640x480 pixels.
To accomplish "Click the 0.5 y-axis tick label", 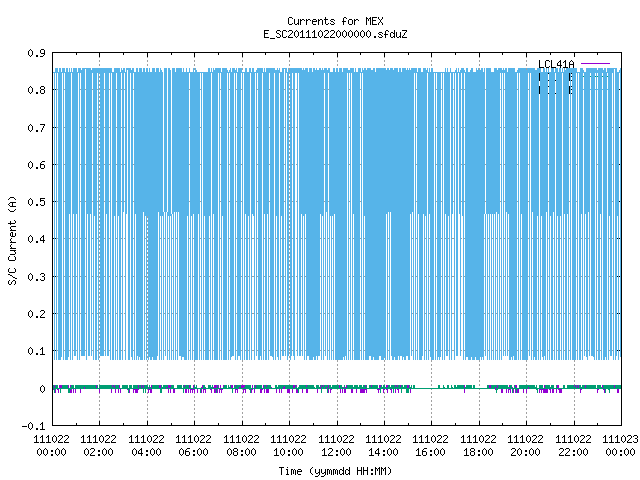I will click(36, 202).
